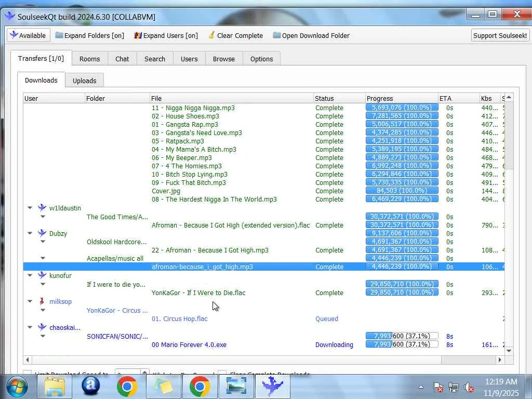Select Afroman extended version .flac file

231,225
